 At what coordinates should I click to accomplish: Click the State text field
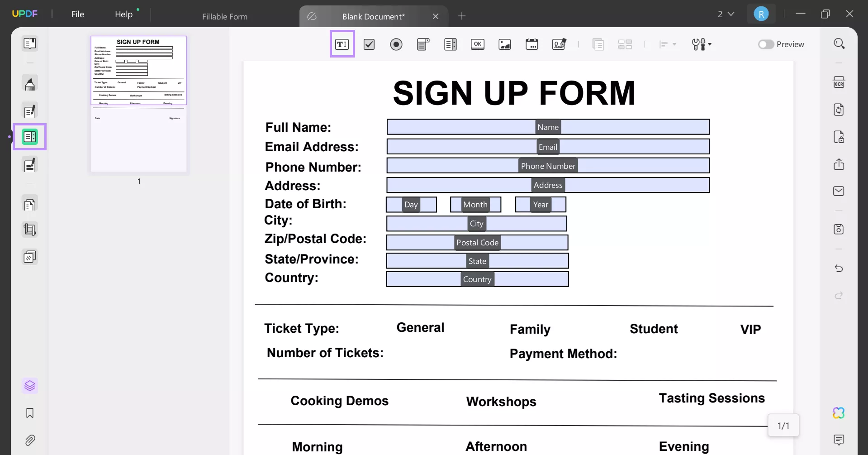point(477,261)
